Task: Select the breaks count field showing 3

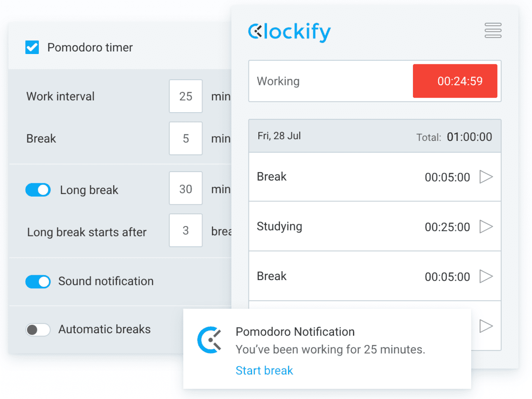Action: coord(186,231)
